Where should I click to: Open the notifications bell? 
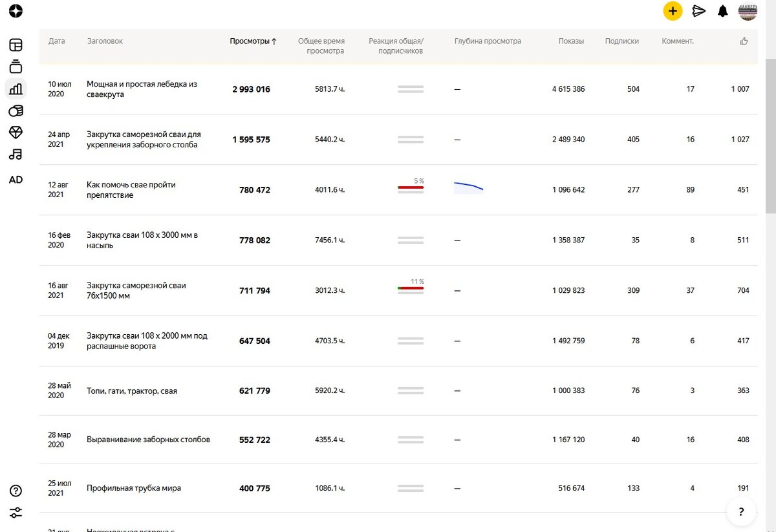point(723,11)
